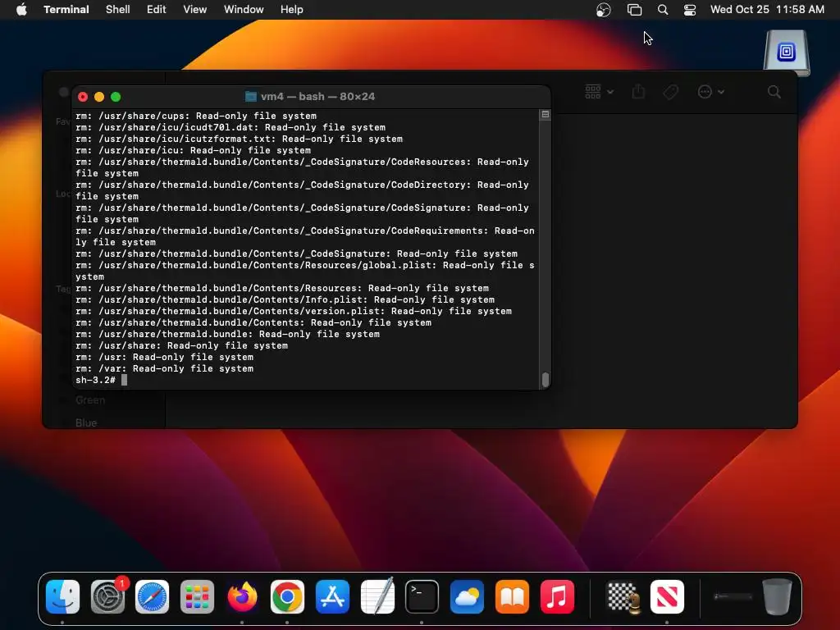Click the Finder window Tags icon

tap(670, 92)
